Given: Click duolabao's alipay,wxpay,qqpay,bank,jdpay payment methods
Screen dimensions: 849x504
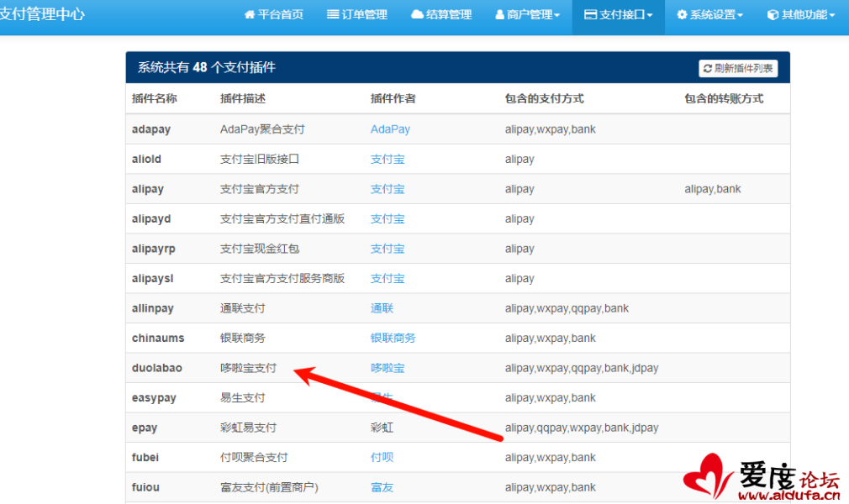Looking at the screenshot, I should [x=582, y=368].
